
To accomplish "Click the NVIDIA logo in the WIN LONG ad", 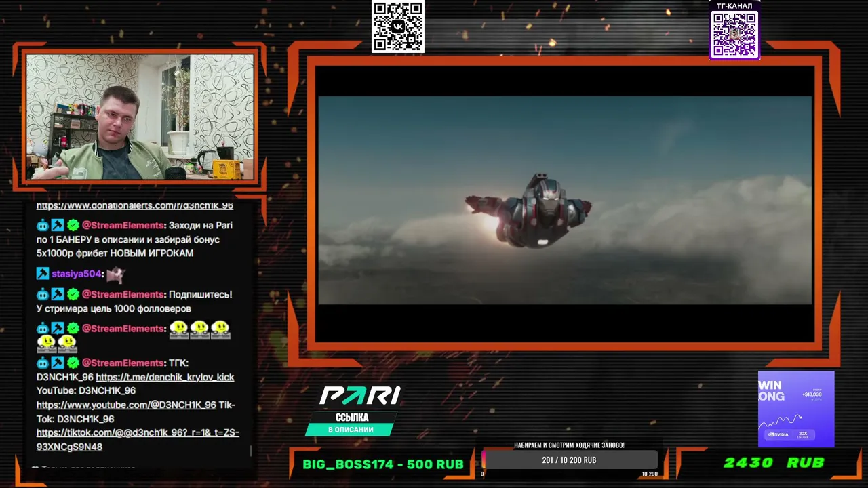I will click(x=777, y=434).
